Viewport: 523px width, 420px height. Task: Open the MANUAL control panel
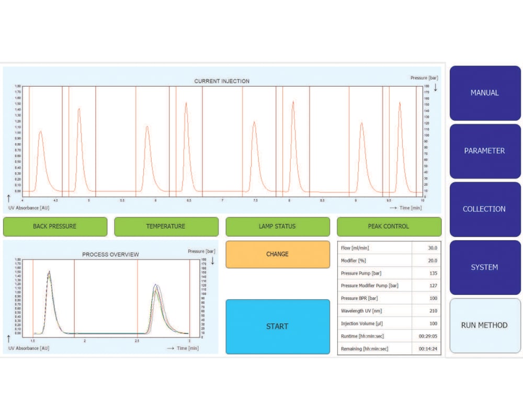point(485,93)
